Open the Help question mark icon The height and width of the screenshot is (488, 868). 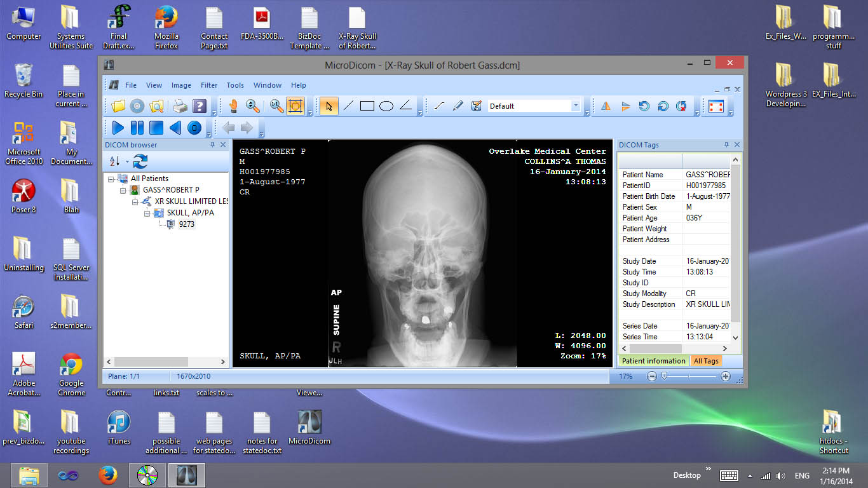coord(200,106)
